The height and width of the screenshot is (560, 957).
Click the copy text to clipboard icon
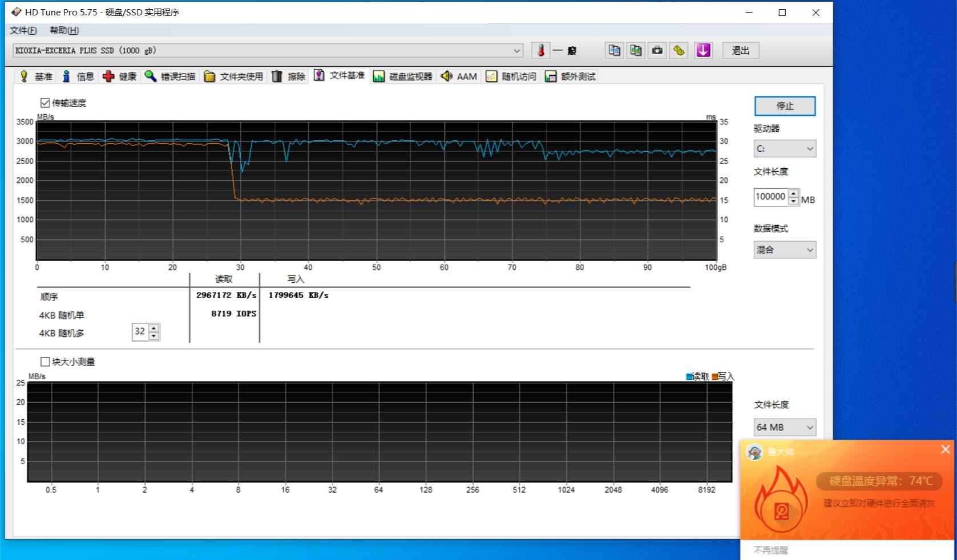[x=614, y=50]
